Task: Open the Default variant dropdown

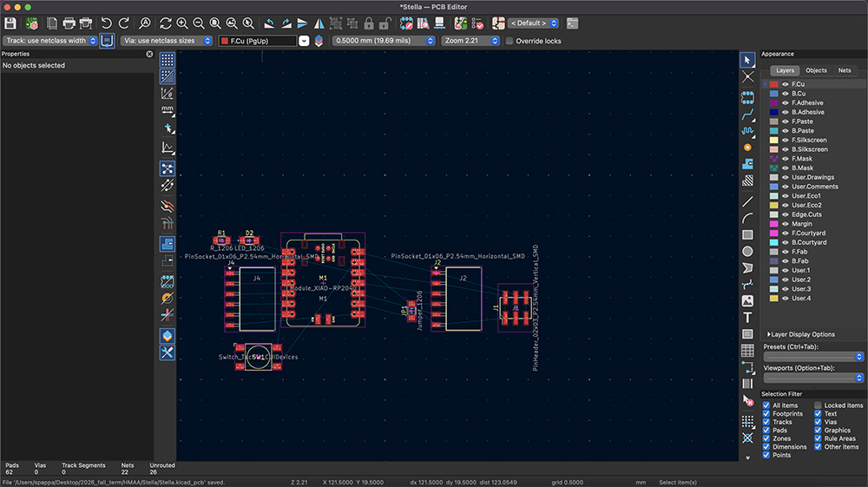Action: pyautogui.click(x=534, y=23)
